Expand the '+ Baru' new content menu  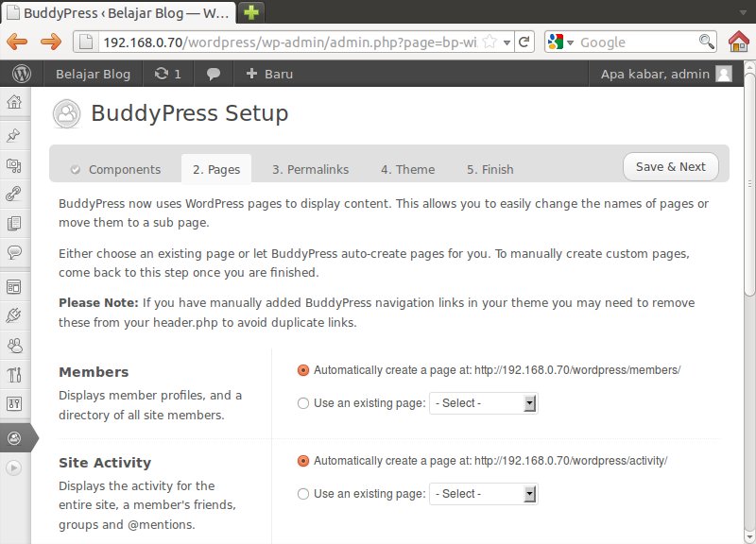pos(268,74)
